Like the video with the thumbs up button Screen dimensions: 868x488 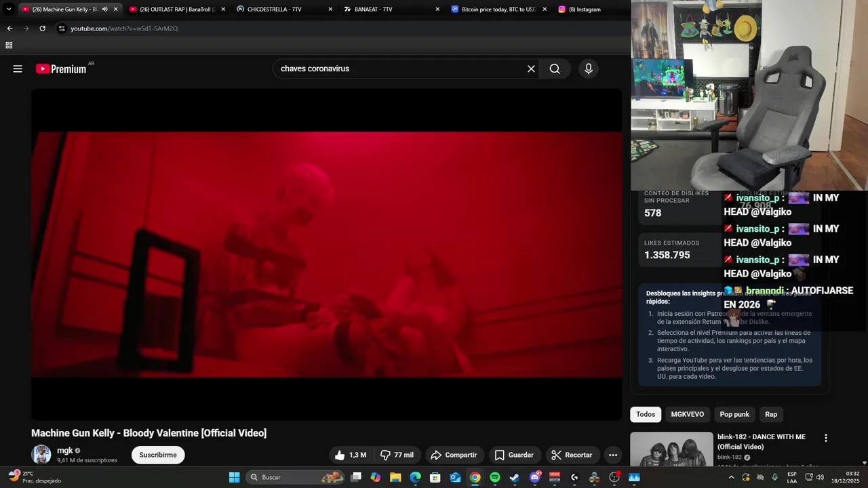point(351,455)
